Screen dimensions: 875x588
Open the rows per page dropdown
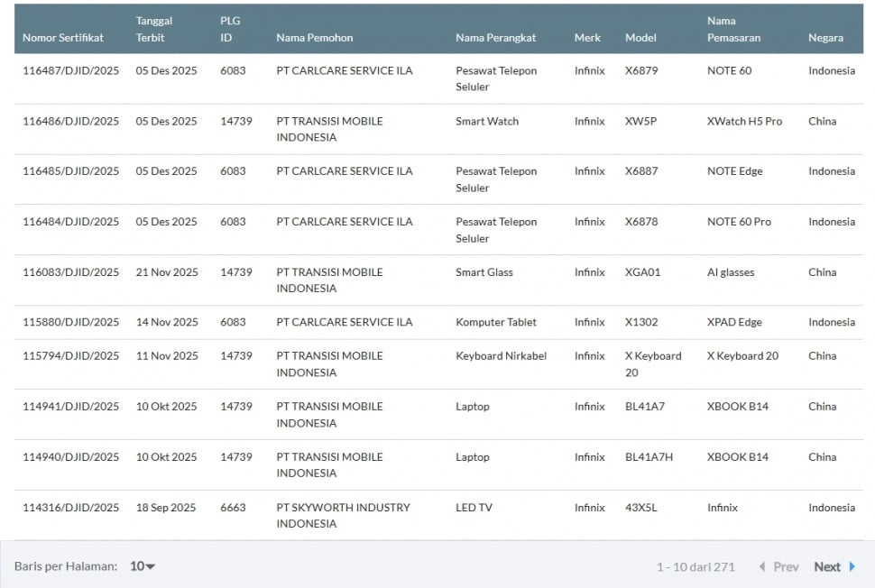coord(143,566)
